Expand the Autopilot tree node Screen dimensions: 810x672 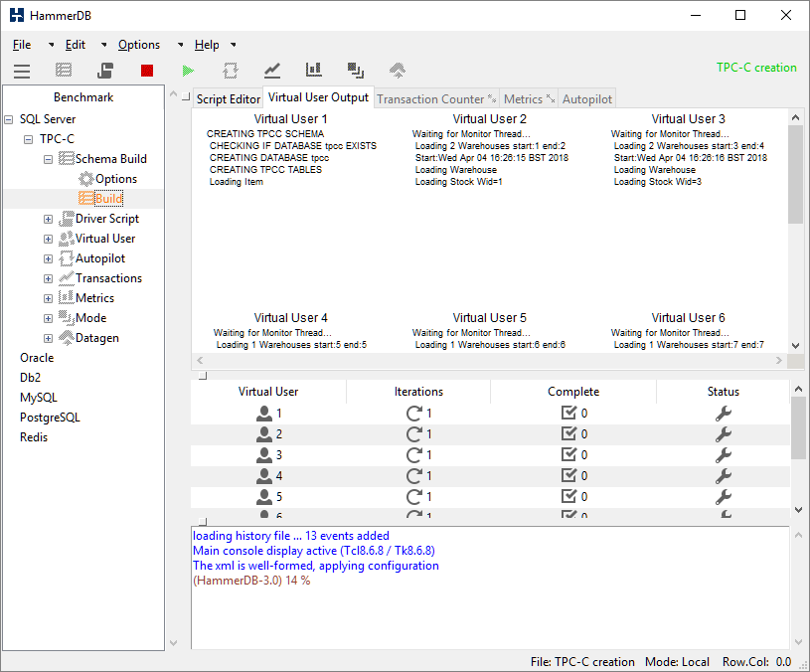[48, 258]
